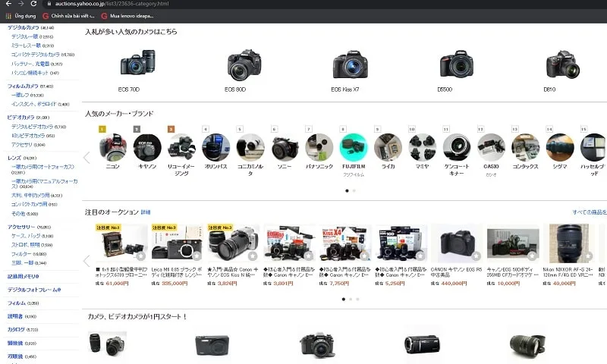Toggle watchlist star on 3,826円 item

(253, 256)
